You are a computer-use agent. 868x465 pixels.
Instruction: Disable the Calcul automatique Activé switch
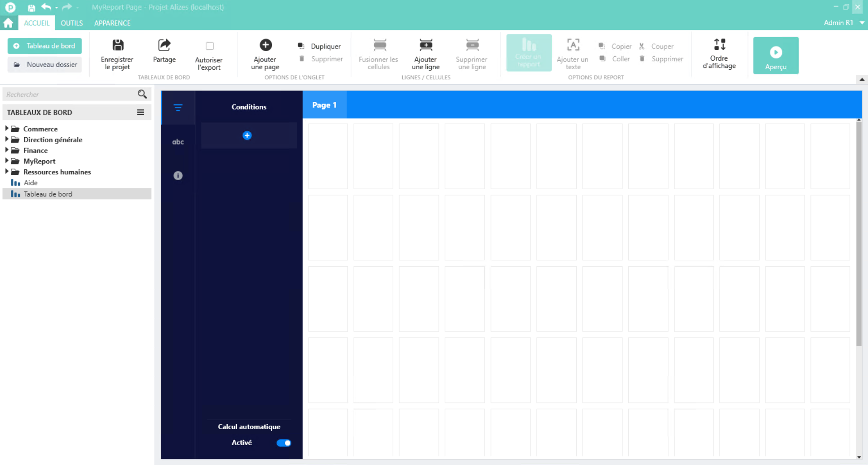(284, 443)
